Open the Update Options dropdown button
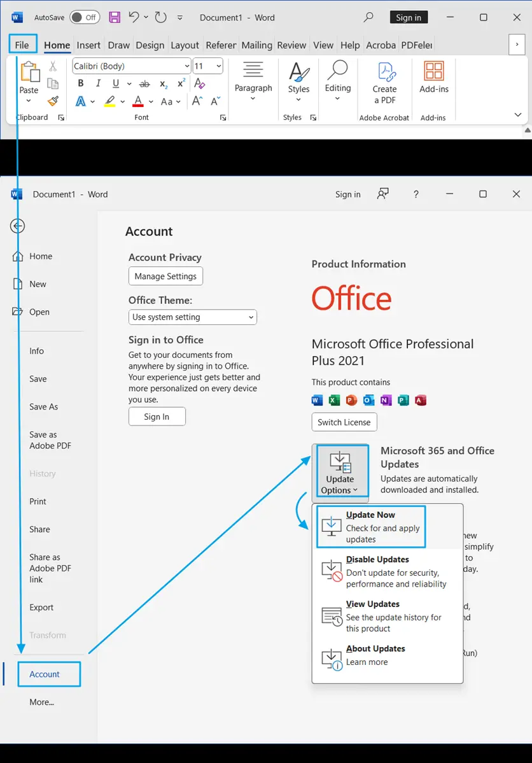The image size is (532, 763). (340, 471)
